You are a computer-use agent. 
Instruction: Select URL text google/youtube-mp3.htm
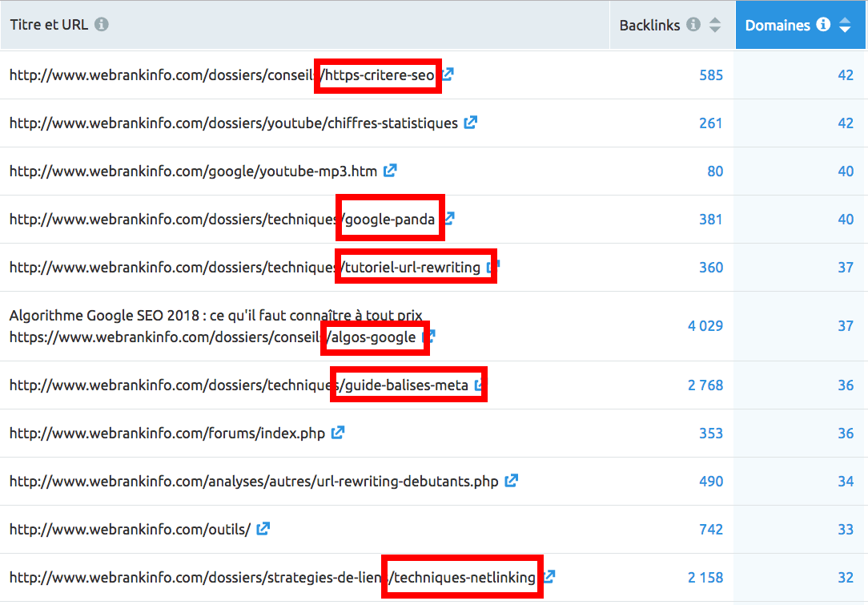click(x=193, y=171)
